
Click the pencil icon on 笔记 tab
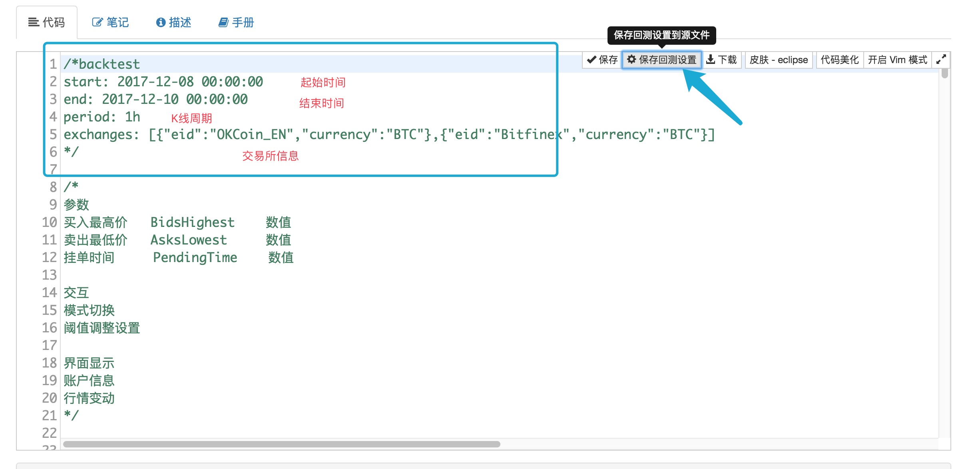tap(97, 22)
